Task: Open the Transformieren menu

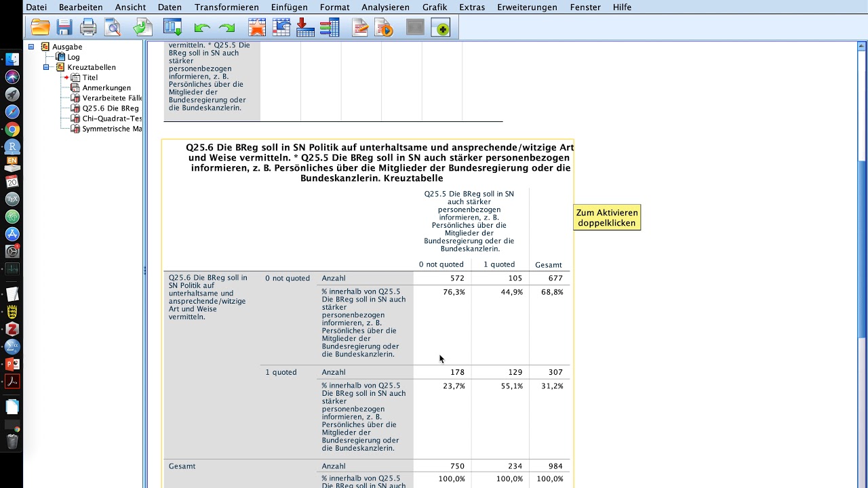Action: pyautogui.click(x=226, y=7)
